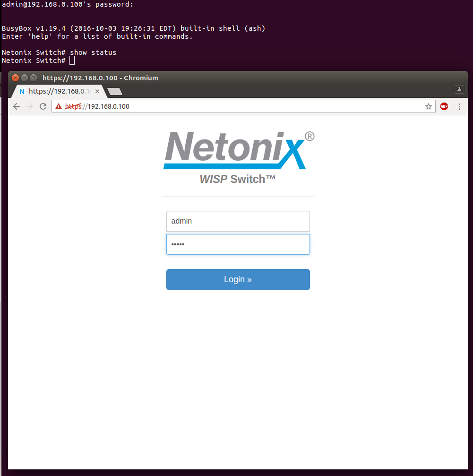Click the browser forward arrow
473x476 pixels.
(x=30, y=106)
